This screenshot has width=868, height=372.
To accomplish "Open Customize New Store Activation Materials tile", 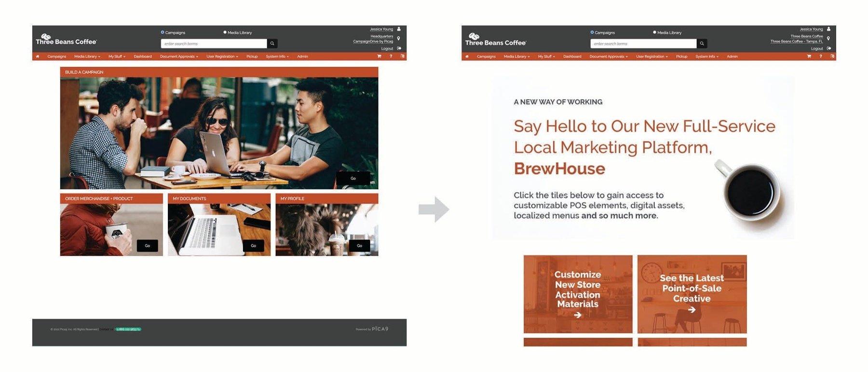I will (x=578, y=294).
